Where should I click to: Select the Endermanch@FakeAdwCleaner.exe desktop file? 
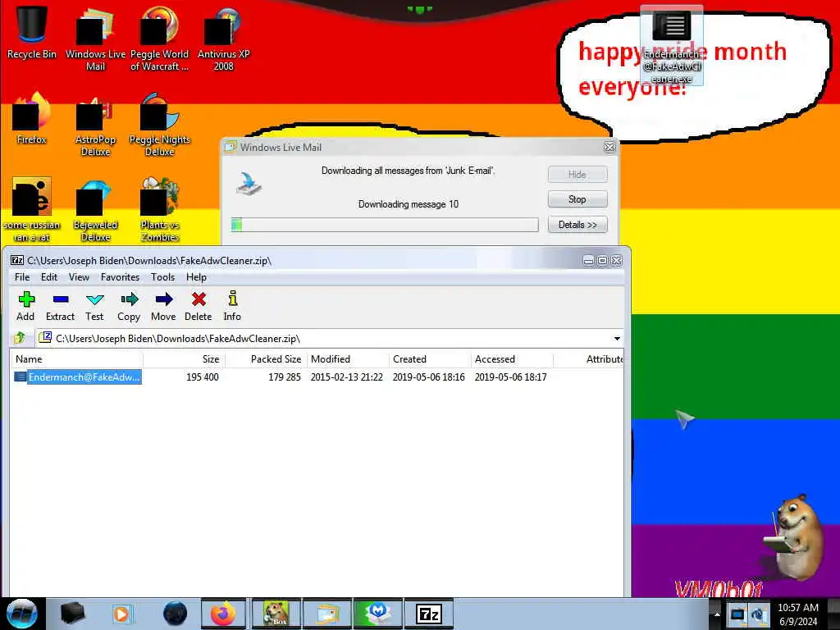(x=672, y=46)
